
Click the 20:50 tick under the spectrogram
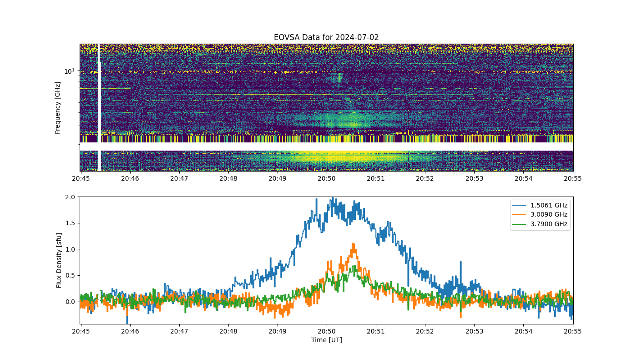pos(326,179)
